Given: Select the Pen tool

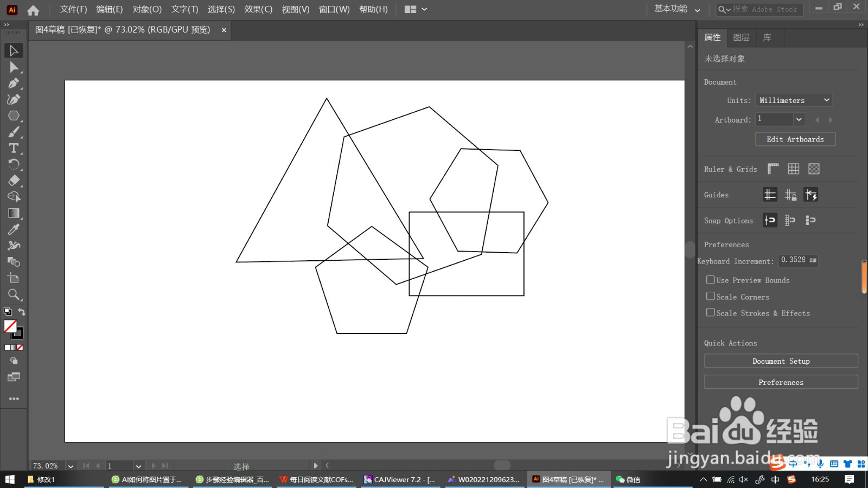Looking at the screenshot, I should pyautogui.click(x=14, y=84).
